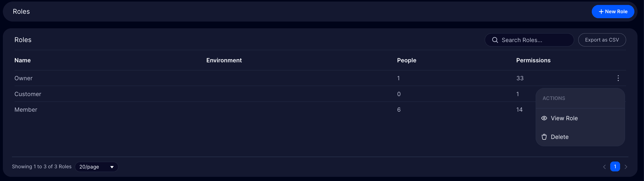
Task: Open the per-page selector dropdown arrow
Action: [112, 167]
